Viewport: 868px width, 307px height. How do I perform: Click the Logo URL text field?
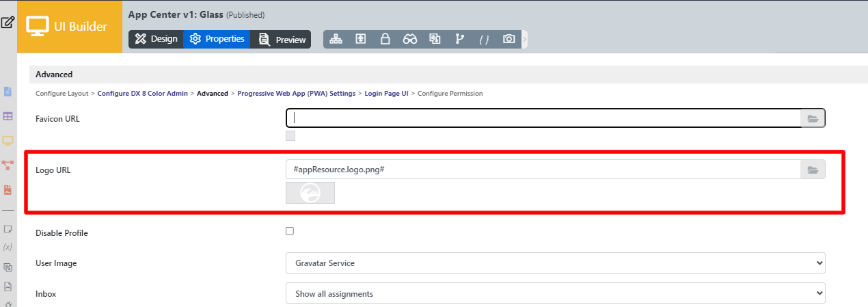[x=543, y=170]
